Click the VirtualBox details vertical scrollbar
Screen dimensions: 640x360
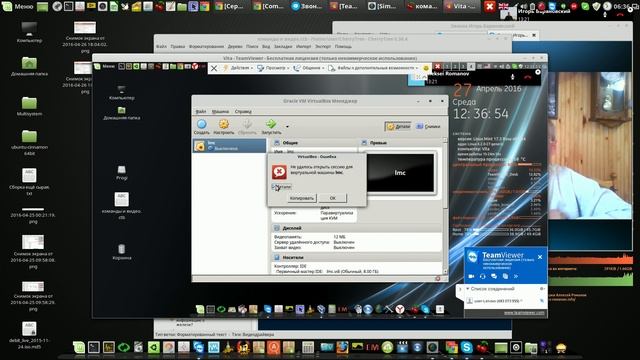(x=445, y=206)
